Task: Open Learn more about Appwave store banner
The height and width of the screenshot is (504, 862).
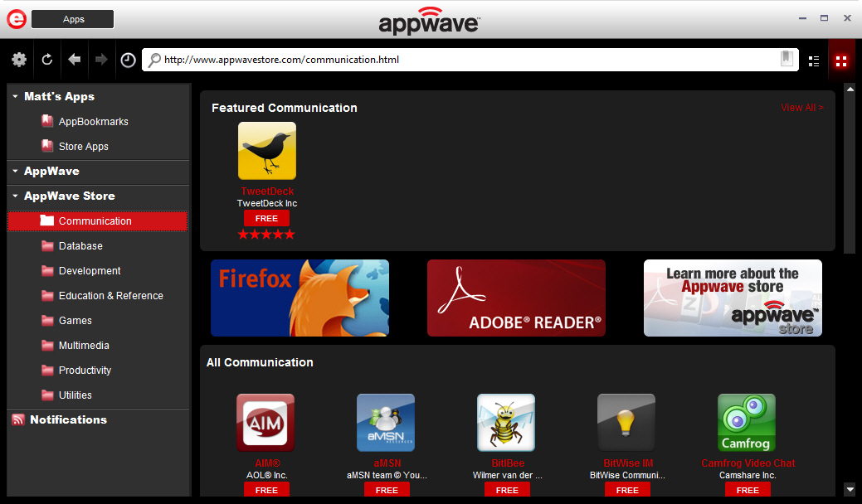Action: point(733,298)
